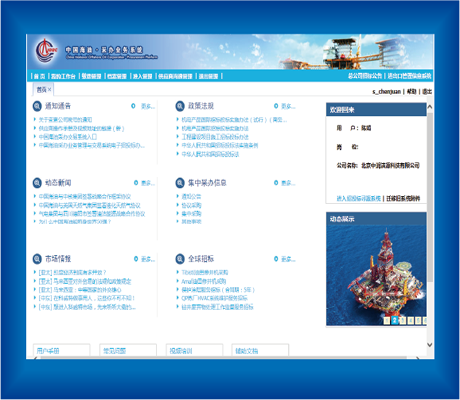Open 更多 for the 政策法规 section

click(288, 106)
